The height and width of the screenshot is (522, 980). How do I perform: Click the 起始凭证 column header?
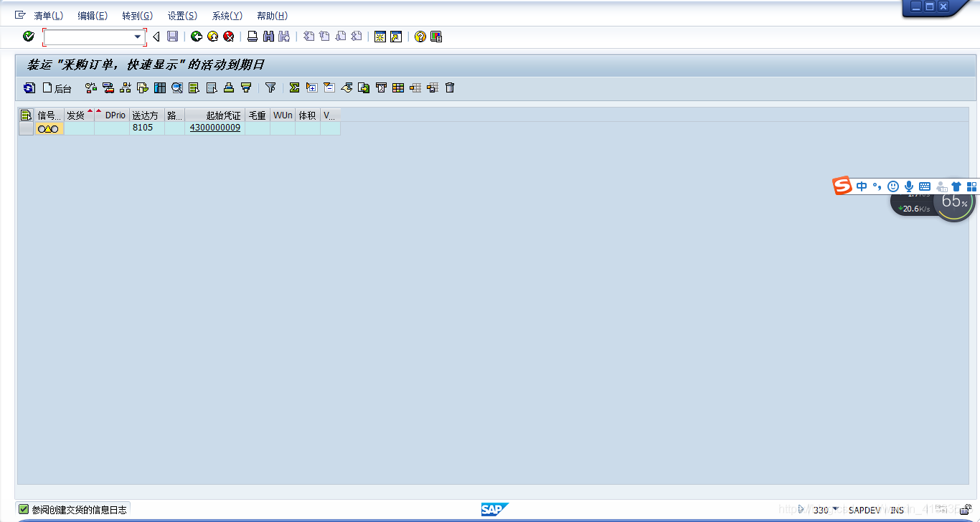point(215,115)
